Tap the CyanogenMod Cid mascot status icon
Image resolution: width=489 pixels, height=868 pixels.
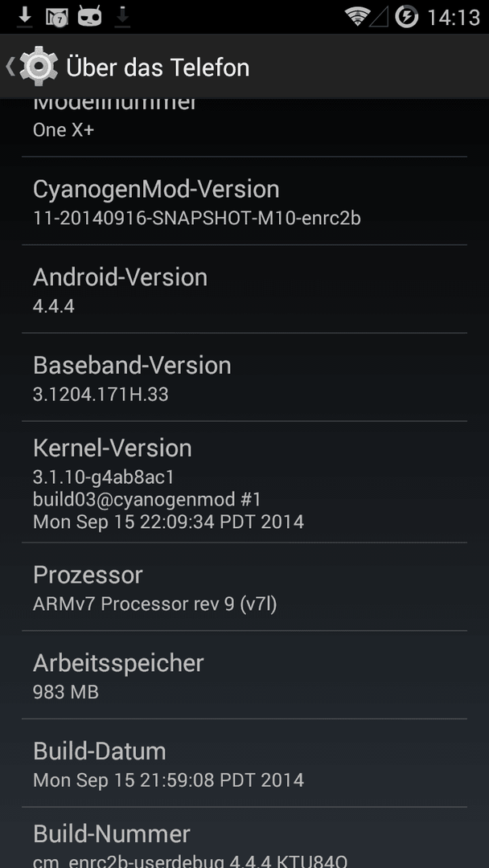click(90, 17)
